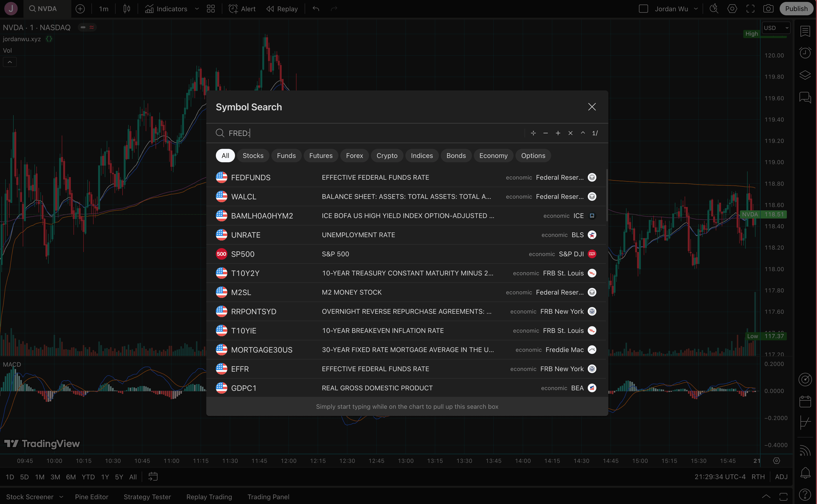Select the Economy filter tab
817x504 pixels.
click(x=493, y=156)
